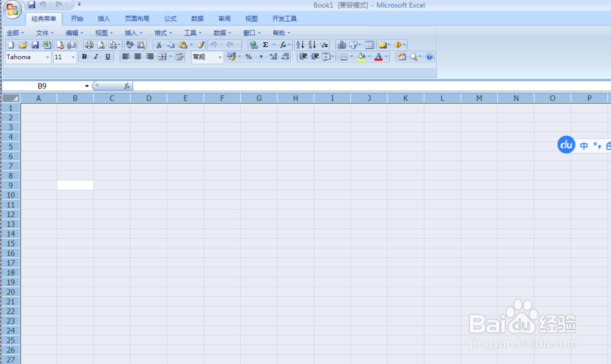This screenshot has width=611, height=364.
Task: Open the 文件 classic menu
Action: pos(45,33)
